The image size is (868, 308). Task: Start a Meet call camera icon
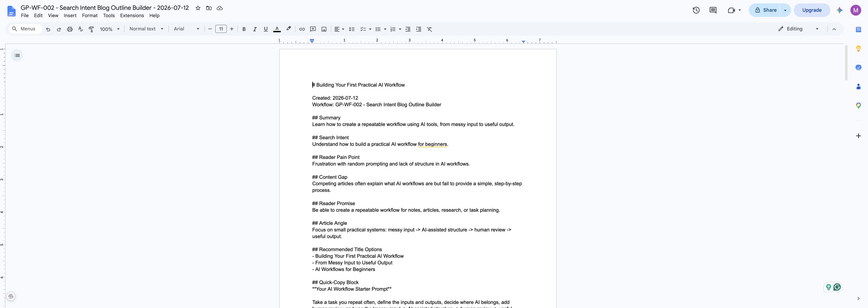731,10
